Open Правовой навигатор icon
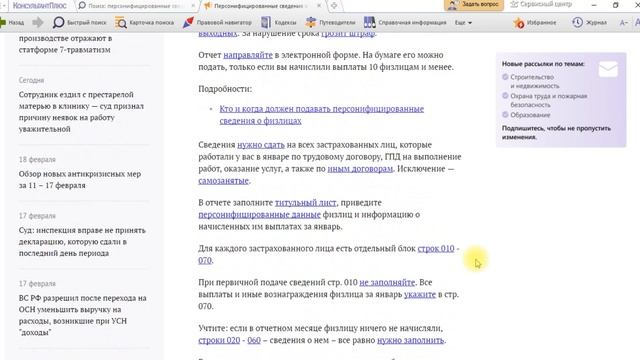The width and height of the screenshot is (640, 360). point(188,22)
